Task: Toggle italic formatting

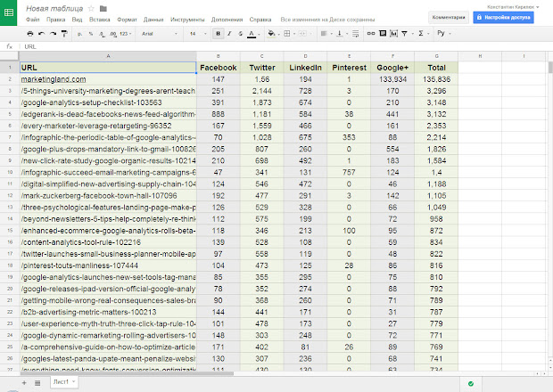Action: point(228,33)
